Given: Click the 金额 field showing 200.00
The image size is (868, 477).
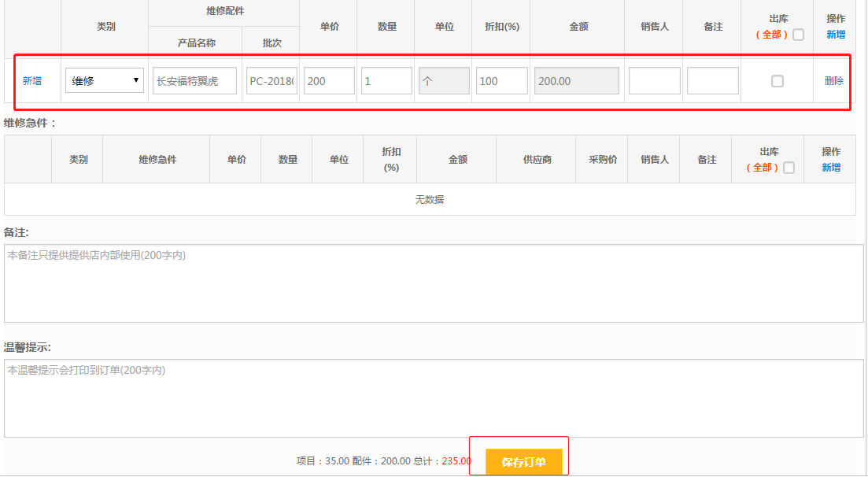Looking at the screenshot, I should click(577, 81).
